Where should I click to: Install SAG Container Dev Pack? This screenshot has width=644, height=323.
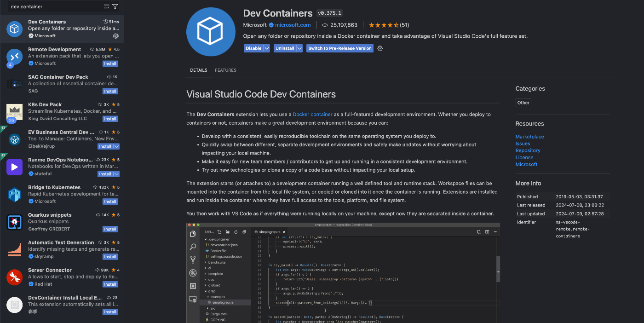click(110, 91)
